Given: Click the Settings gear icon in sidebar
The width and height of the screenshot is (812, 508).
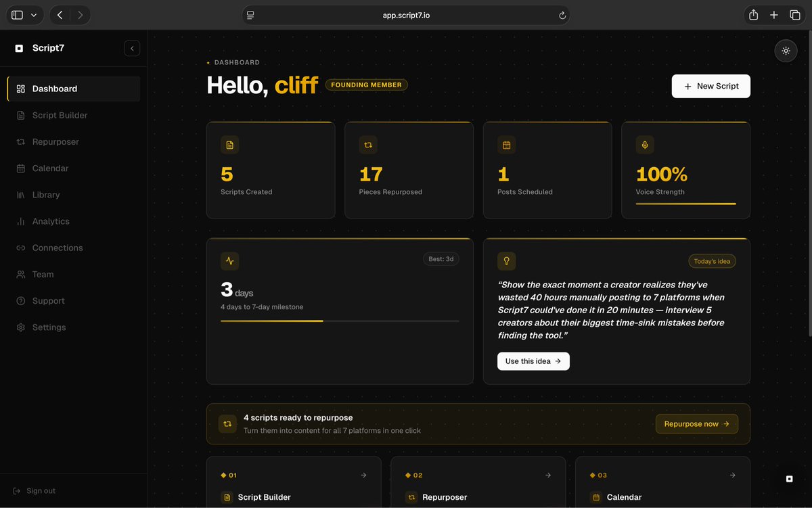Looking at the screenshot, I should point(20,327).
